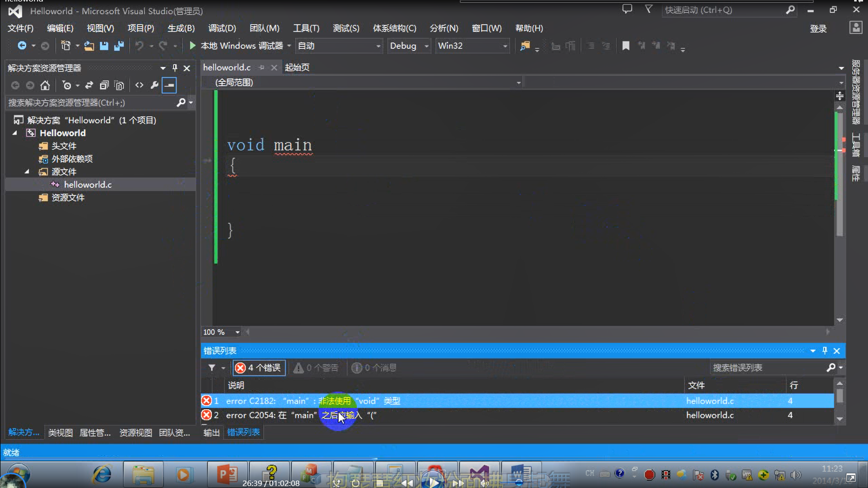Click the show all files icon

coord(119,85)
